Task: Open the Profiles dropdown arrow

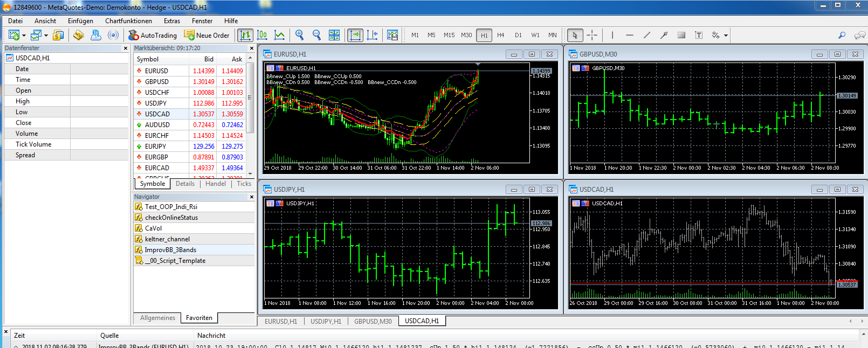Action: [46, 36]
